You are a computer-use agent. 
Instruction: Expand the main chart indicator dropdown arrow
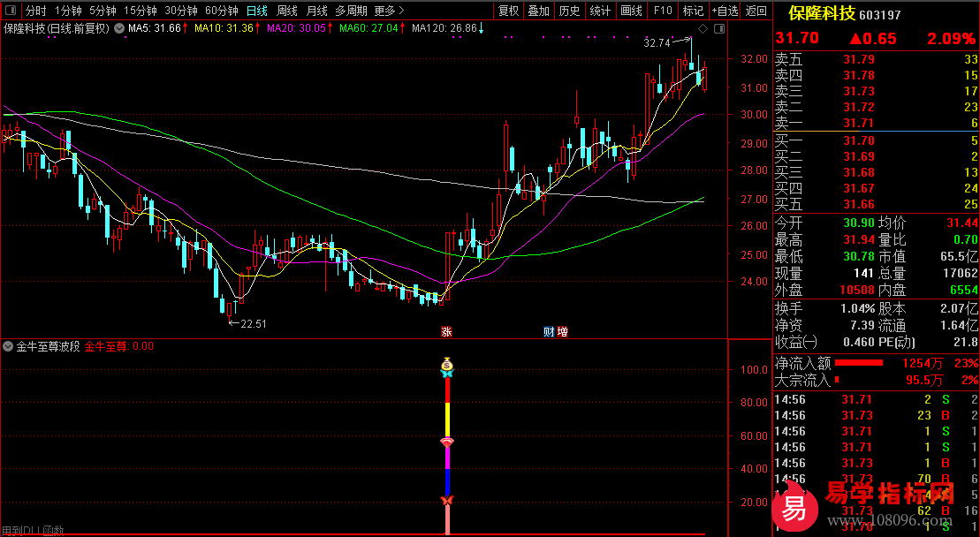click(119, 28)
